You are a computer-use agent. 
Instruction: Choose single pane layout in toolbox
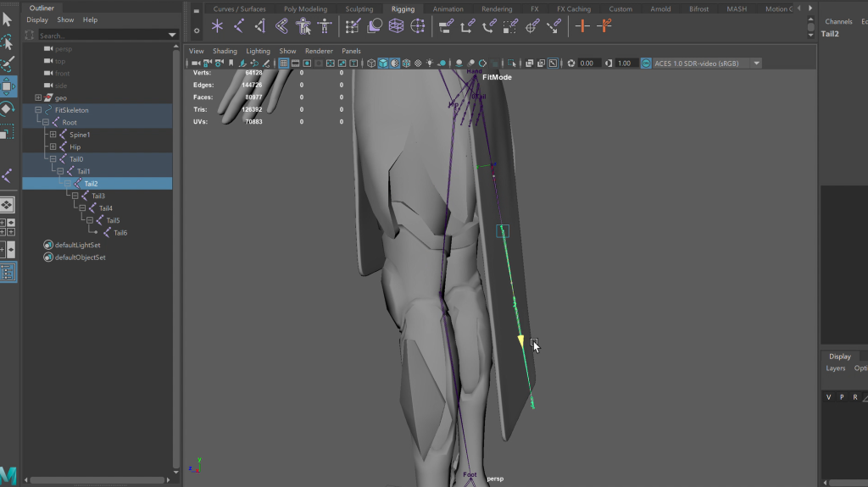pyautogui.click(x=7, y=205)
